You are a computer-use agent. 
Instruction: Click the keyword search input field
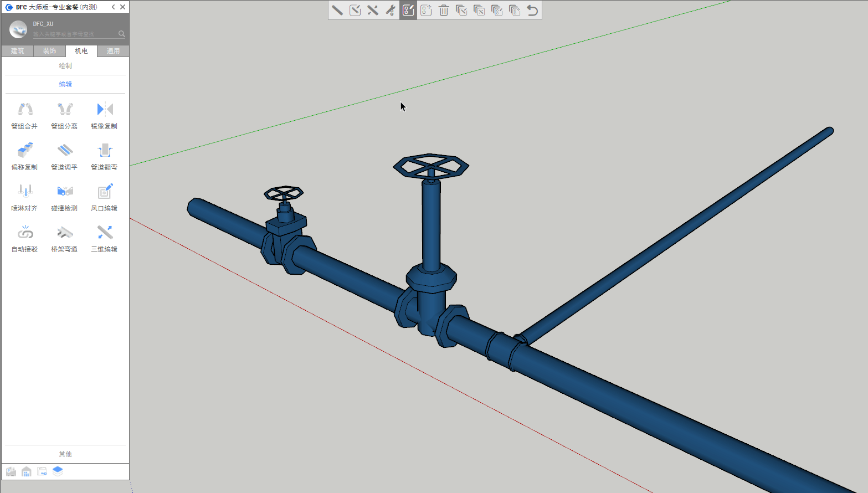(x=74, y=34)
